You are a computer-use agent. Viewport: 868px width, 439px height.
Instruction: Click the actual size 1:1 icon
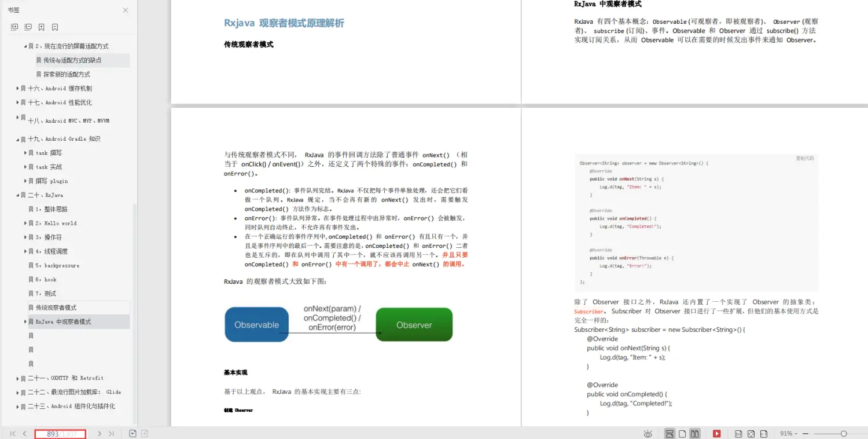738,433
